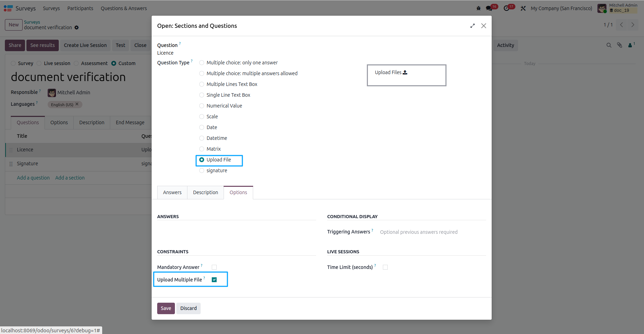Go to previous record arrow
Viewport: 644px width, 334px height.
tap(621, 25)
